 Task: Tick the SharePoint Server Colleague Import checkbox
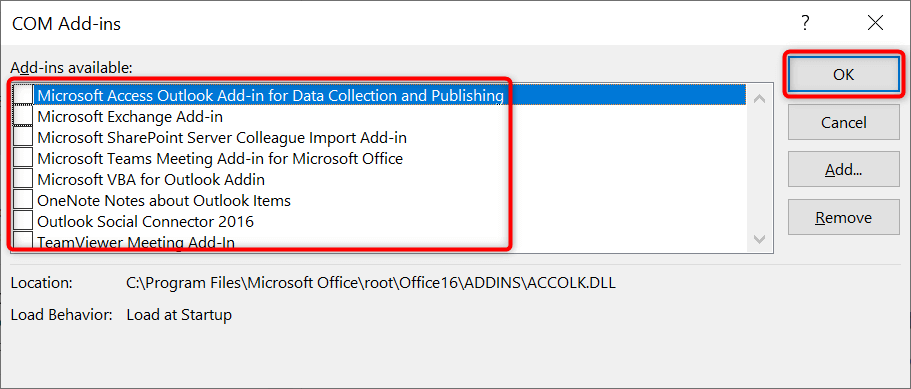click(23, 137)
